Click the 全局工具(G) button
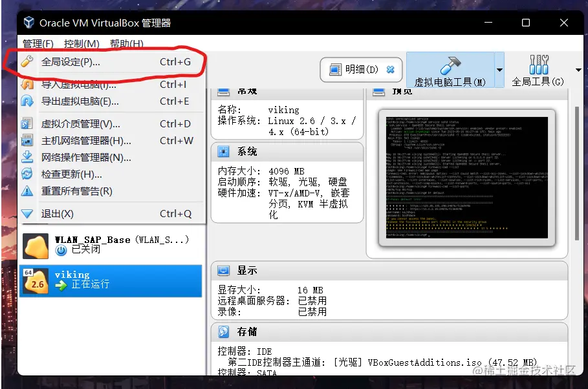Screen dimensions: 588x389 tap(538, 70)
